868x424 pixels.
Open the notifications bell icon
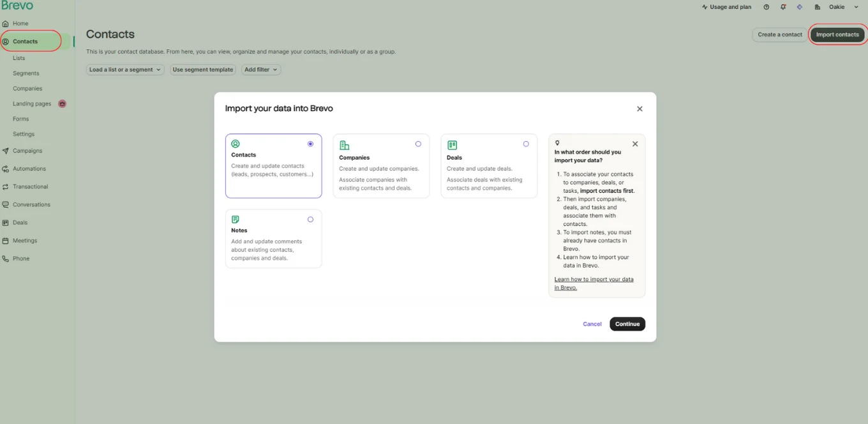(x=783, y=7)
